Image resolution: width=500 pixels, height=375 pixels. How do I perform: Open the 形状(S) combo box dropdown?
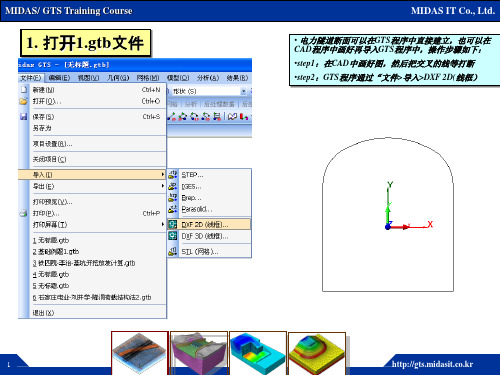click(x=243, y=91)
